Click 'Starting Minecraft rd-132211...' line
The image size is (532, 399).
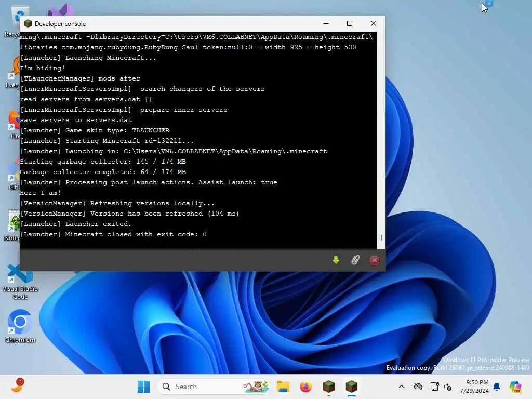[x=107, y=141]
